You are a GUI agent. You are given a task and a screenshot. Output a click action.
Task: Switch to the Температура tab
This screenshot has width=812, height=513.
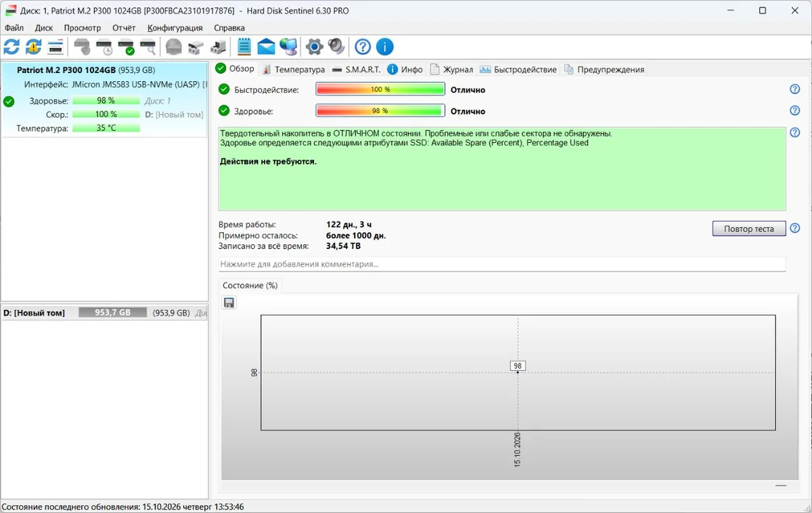294,69
